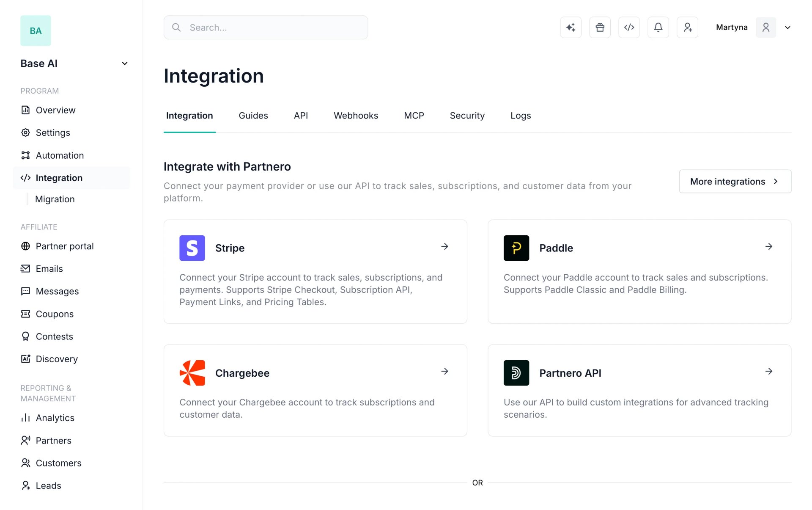
Task: Click the Coupons ticket icon
Action: (x=25, y=314)
